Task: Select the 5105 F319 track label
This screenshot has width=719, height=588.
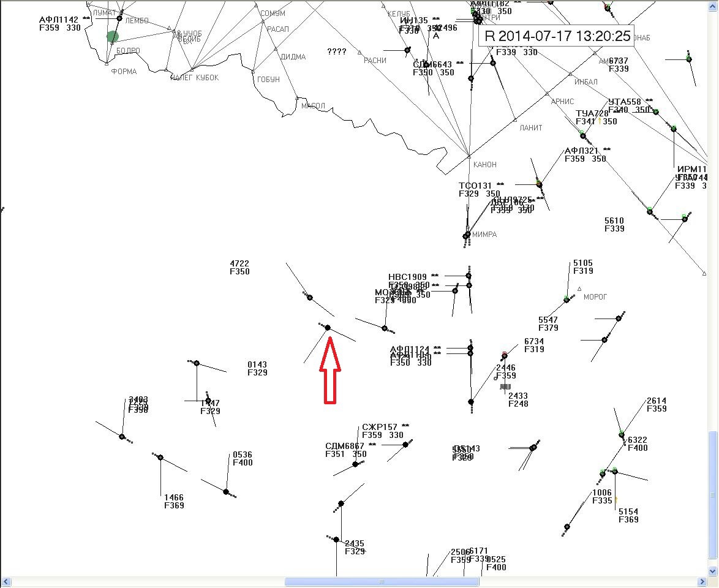Action: (x=583, y=267)
